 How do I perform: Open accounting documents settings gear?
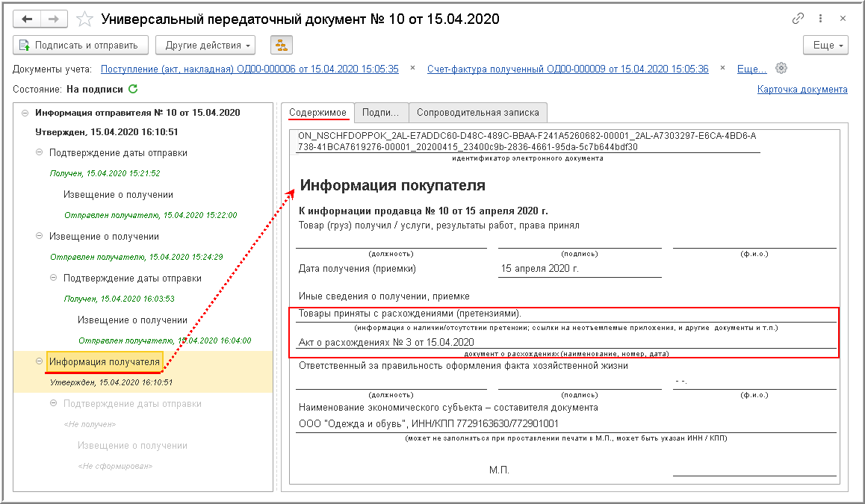pos(781,69)
